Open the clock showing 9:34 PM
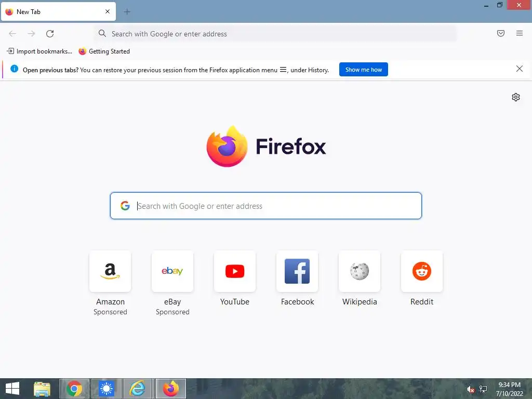The width and height of the screenshot is (532, 399). (x=509, y=389)
